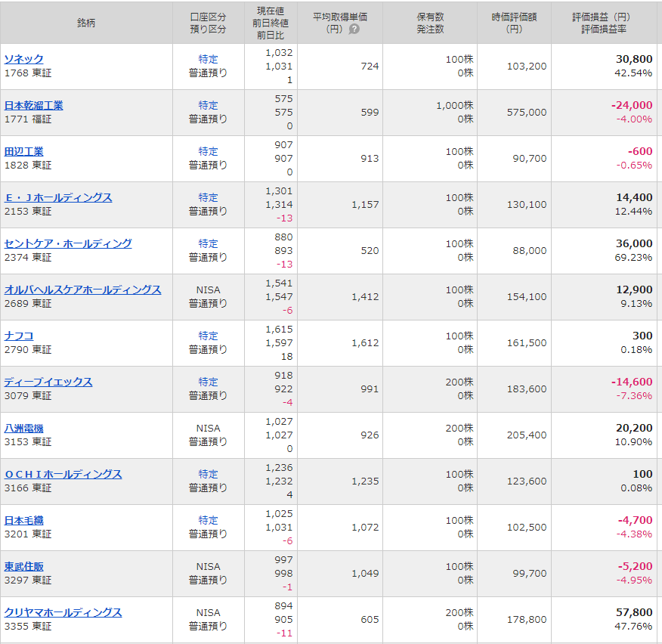The height and width of the screenshot is (644, 662).
Task: Click the 口座区分 預り区分 column header
Action: [208, 23]
